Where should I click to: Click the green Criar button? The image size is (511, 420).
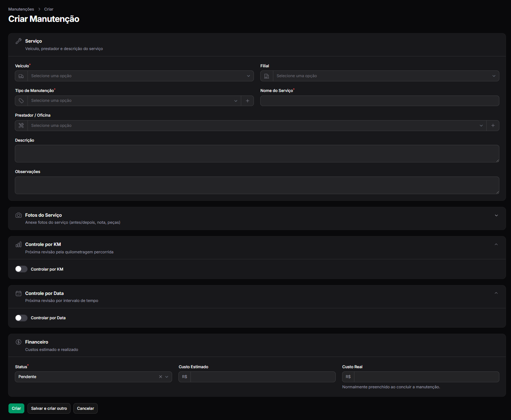point(16,408)
